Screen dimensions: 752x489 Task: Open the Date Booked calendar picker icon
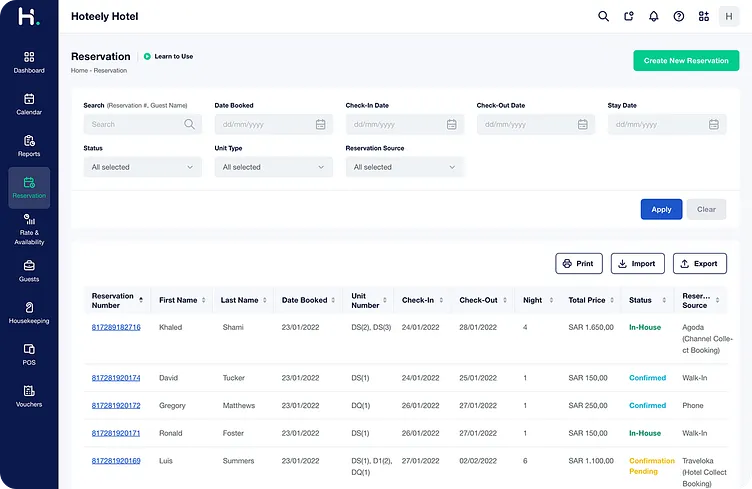click(x=320, y=124)
